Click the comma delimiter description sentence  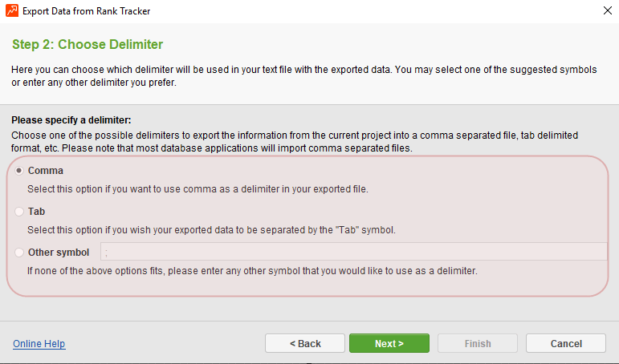point(198,189)
